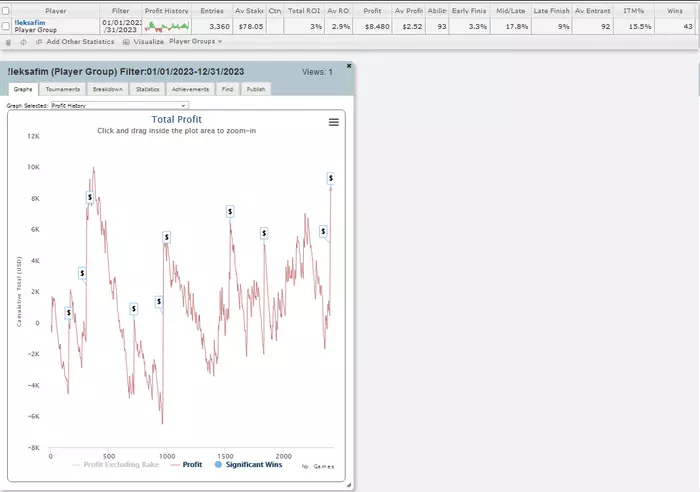The image size is (700, 492).
Task: Click the $8,480 profit value
Action: 377,27
